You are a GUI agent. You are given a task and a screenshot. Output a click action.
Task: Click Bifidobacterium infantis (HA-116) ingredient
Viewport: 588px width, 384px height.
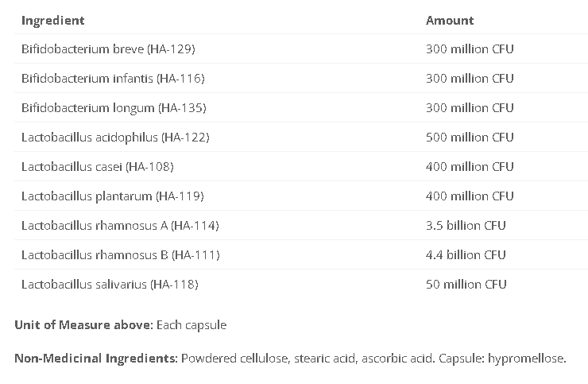click(113, 78)
